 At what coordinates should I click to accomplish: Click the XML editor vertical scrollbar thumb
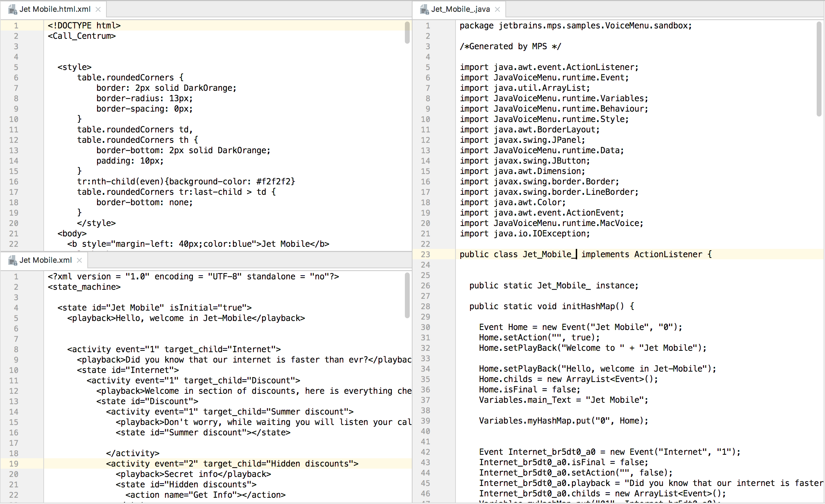point(407,295)
